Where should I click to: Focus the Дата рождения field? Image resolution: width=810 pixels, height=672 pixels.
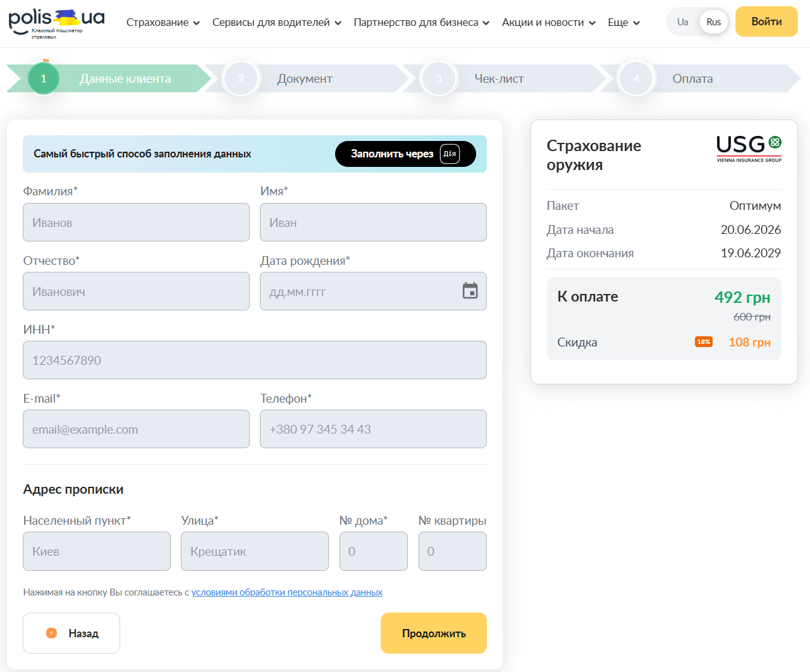(373, 291)
